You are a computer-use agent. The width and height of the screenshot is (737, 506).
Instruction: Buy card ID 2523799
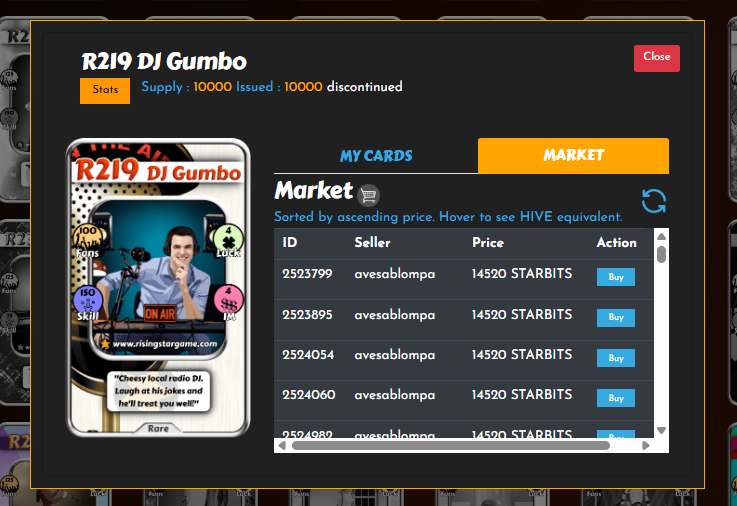pyautogui.click(x=616, y=277)
